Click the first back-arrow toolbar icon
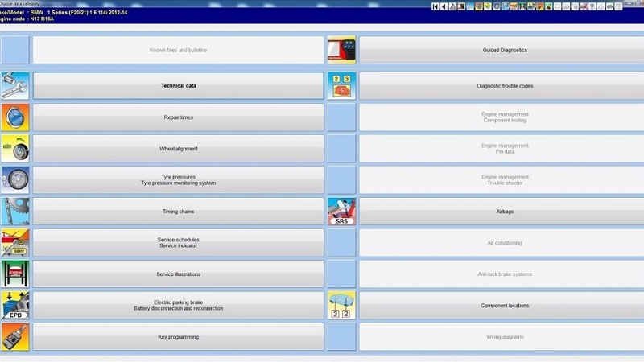The image size is (644, 362). tap(436, 7)
